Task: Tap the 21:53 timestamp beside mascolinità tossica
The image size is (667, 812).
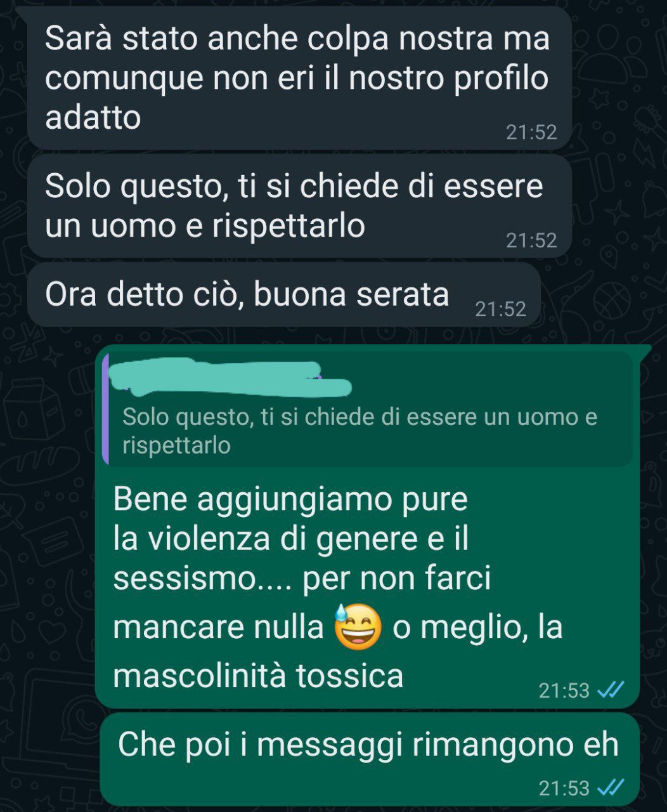Action: pos(564,690)
